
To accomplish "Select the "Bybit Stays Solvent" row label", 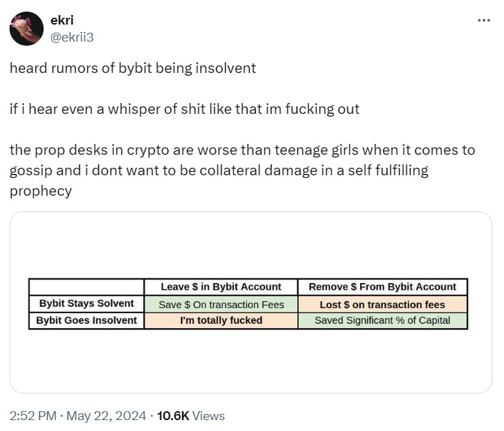I will (x=87, y=303).
